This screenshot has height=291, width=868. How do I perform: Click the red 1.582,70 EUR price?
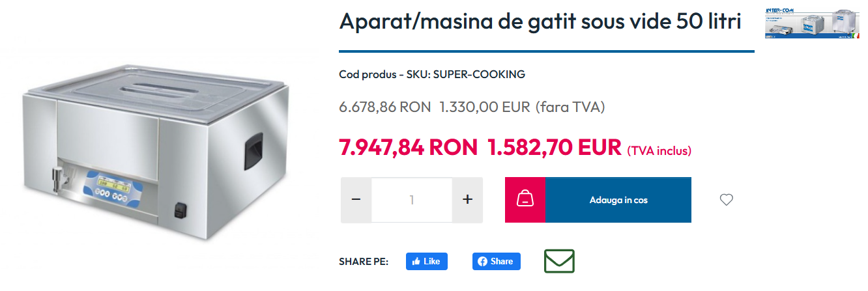coord(555,147)
